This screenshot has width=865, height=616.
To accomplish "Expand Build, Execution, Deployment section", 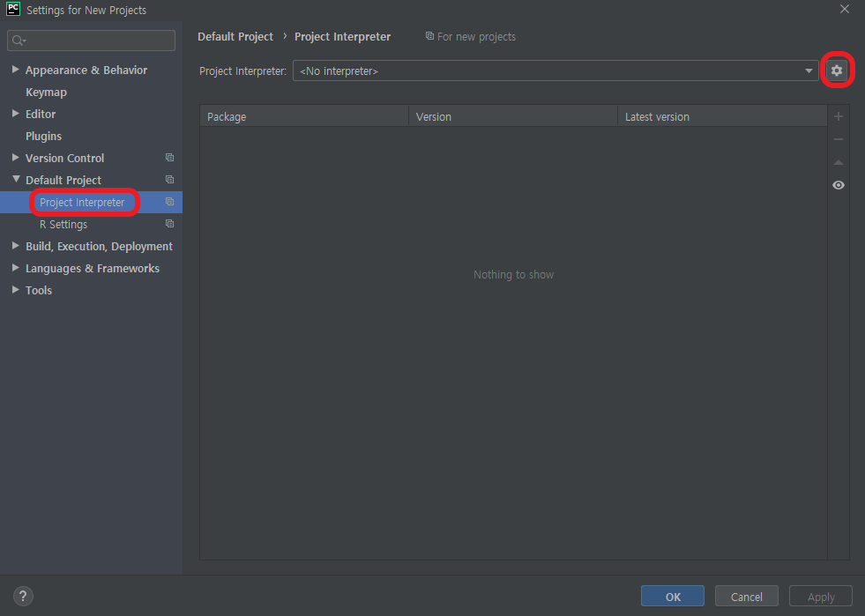I will click(x=16, y=246).
